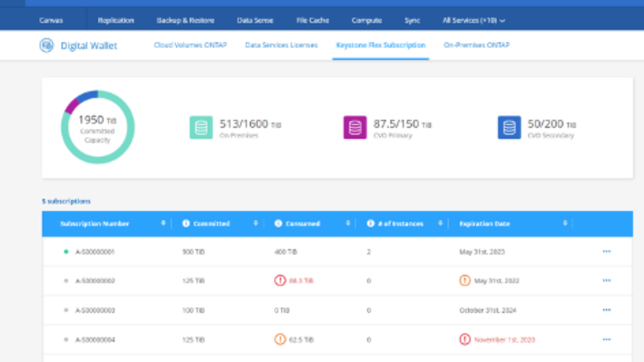Click subscription number A-S00000003
This screenshot has width=644, height=362.
tap(95, 310)
